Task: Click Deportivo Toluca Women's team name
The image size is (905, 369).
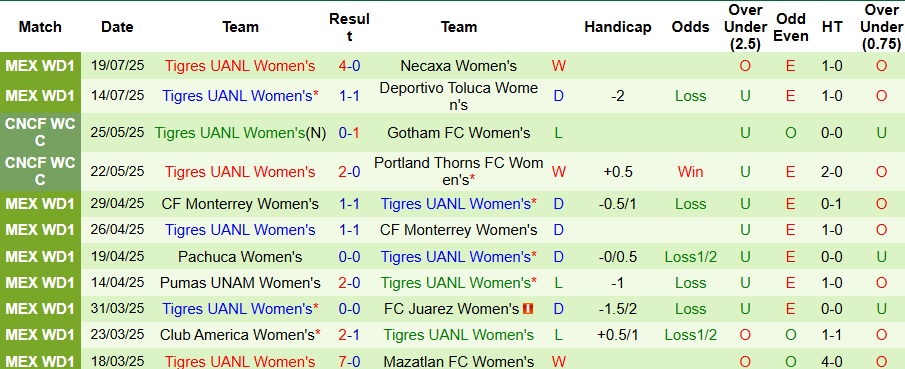Action: (458, 96)
